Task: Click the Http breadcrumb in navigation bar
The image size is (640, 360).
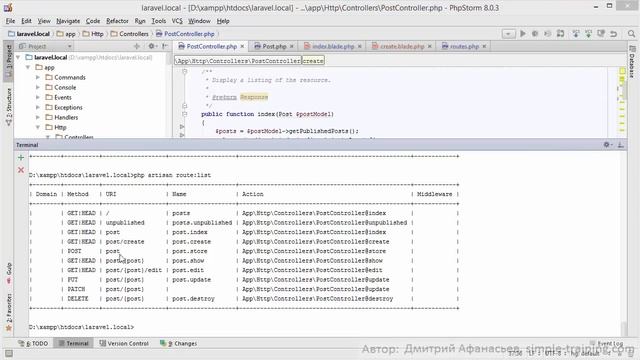Action: 93,34
